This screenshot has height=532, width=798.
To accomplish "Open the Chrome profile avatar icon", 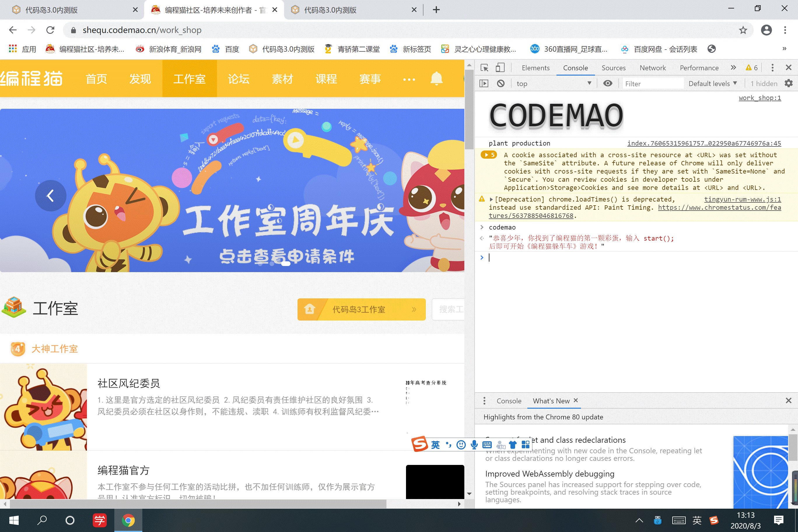I will [x=766, y=30].
